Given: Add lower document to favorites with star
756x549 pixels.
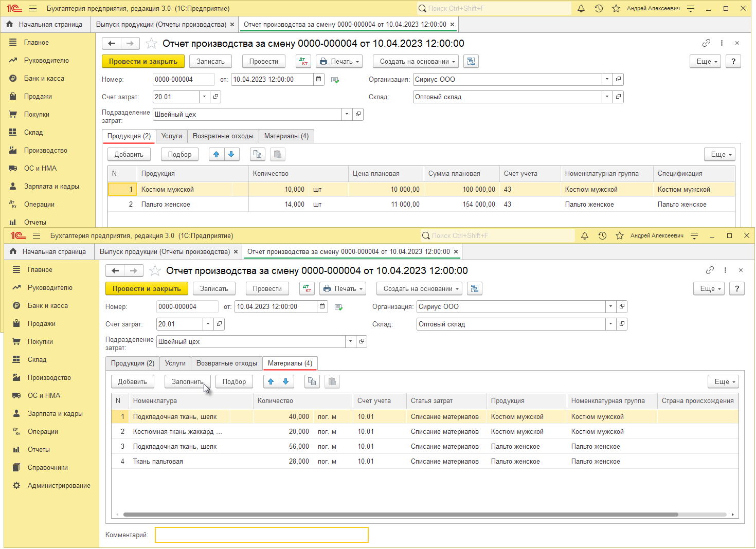Looking at the screenshot, I should [155, 270].
